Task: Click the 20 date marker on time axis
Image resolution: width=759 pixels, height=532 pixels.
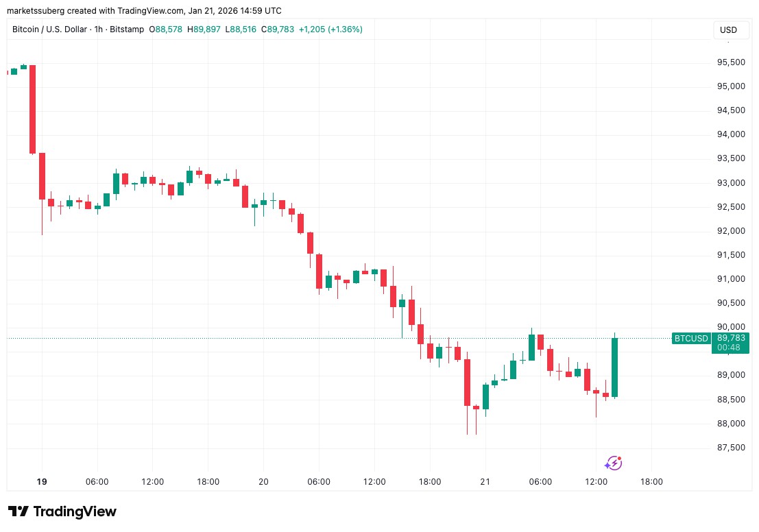Action: (263, 482)
